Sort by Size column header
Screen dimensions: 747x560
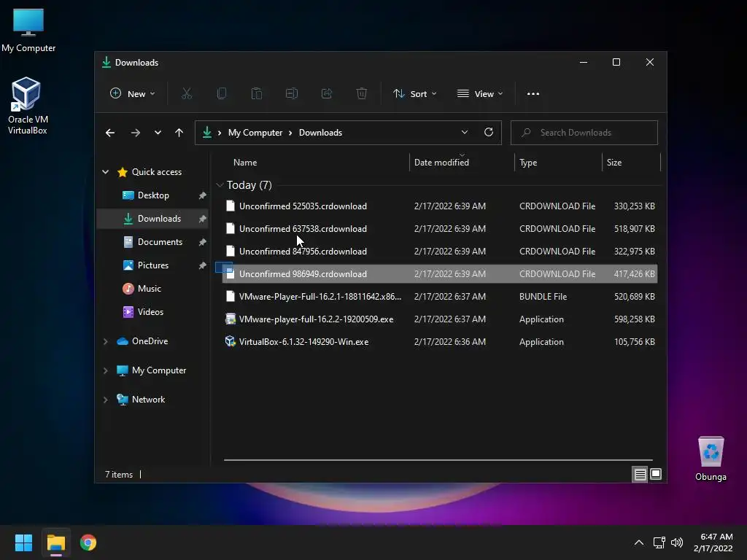[614, 163]
